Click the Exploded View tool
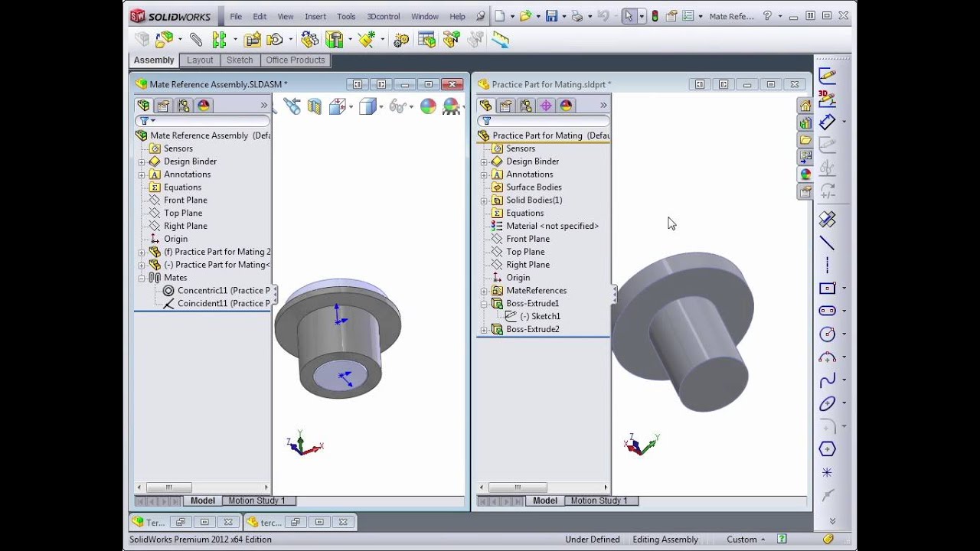 click(x=452, y=40)
